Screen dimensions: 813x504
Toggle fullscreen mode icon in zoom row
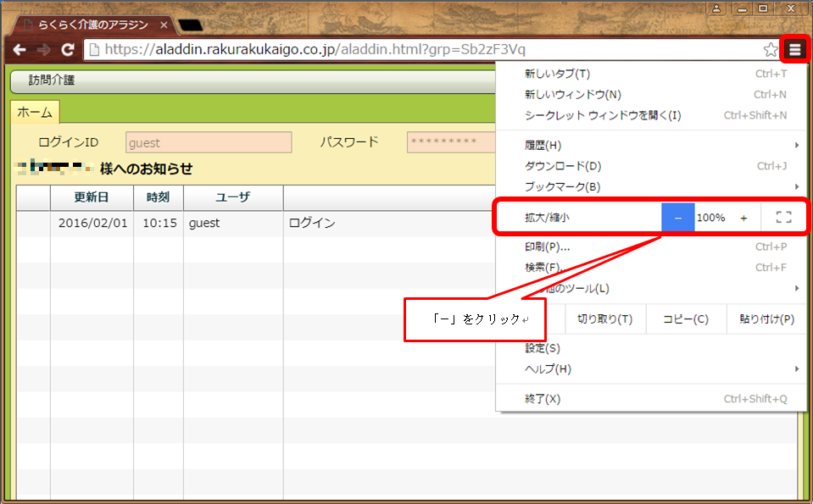(x=783, y=218)
